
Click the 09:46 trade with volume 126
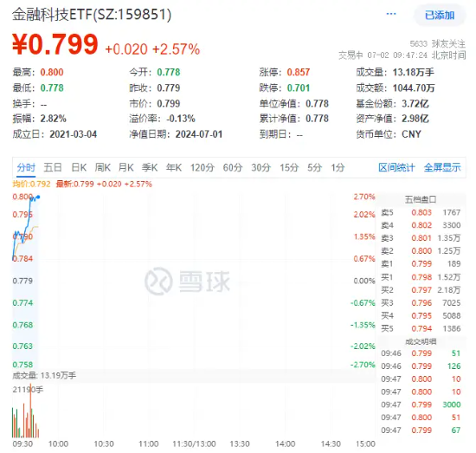pyautogui.click(x=421, y=366)
